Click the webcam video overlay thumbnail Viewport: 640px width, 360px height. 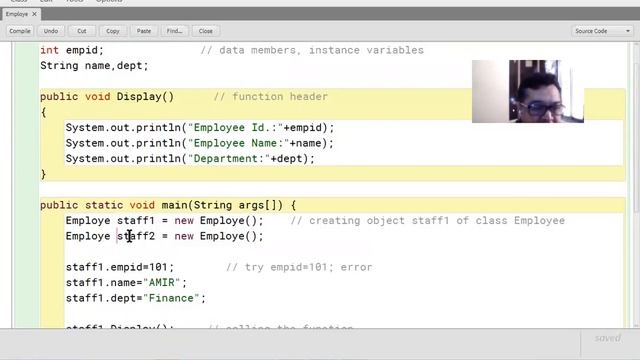click(528, 91)
